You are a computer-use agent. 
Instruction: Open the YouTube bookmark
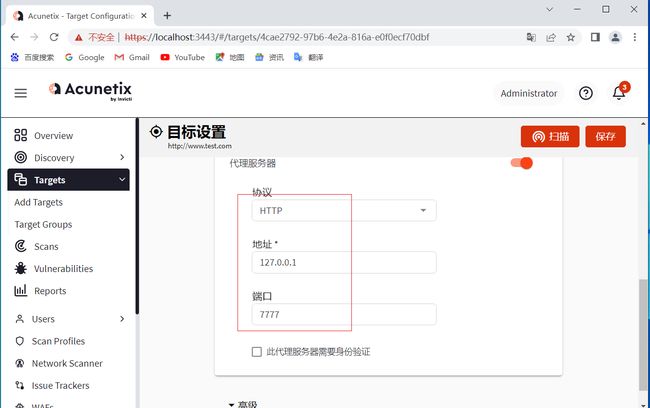tap(183, 57)
